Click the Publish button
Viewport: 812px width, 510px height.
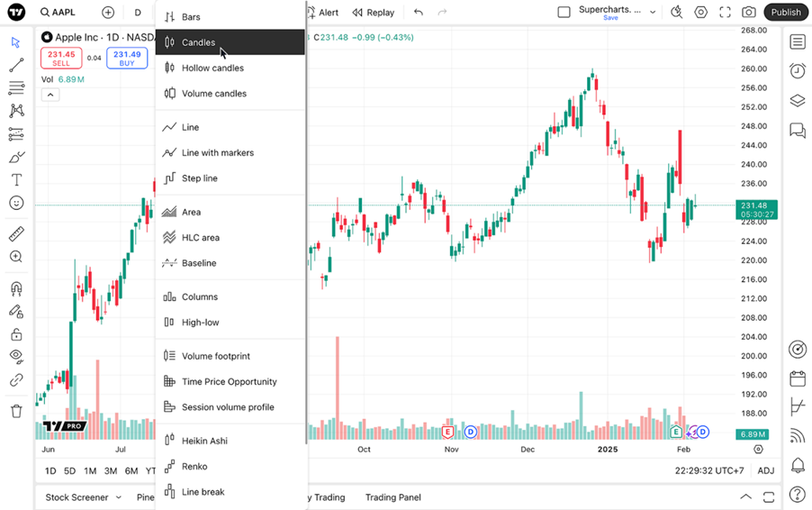point(786,13)
